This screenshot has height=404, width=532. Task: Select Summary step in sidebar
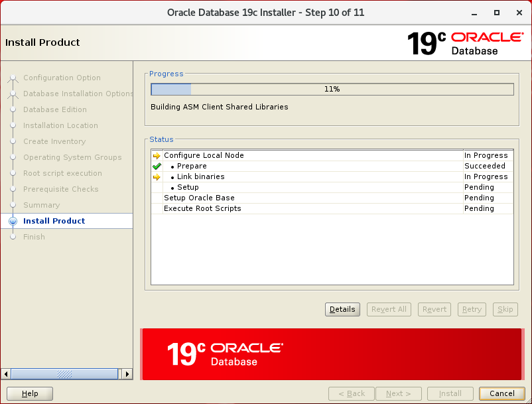click(x=41, y=205)
